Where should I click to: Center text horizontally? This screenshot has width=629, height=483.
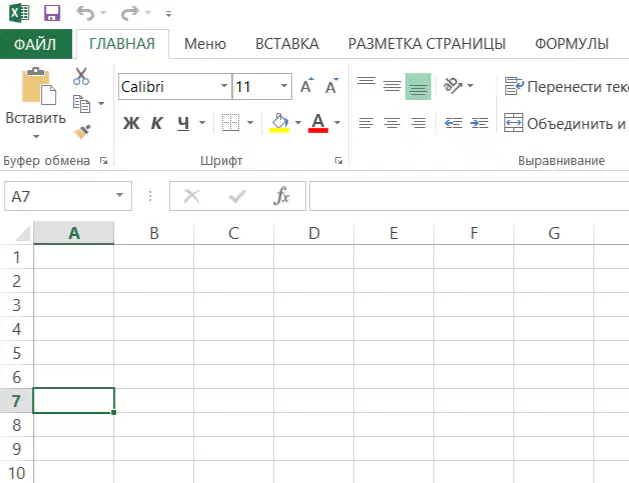[x=392, y=122]
